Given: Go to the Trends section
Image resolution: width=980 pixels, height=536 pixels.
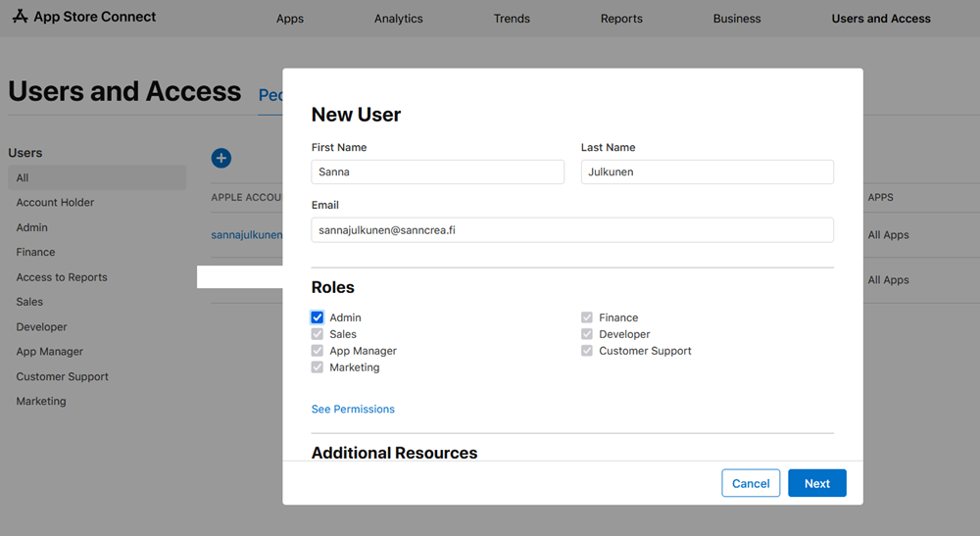Looking at the screenshot, I should (512, 19).
